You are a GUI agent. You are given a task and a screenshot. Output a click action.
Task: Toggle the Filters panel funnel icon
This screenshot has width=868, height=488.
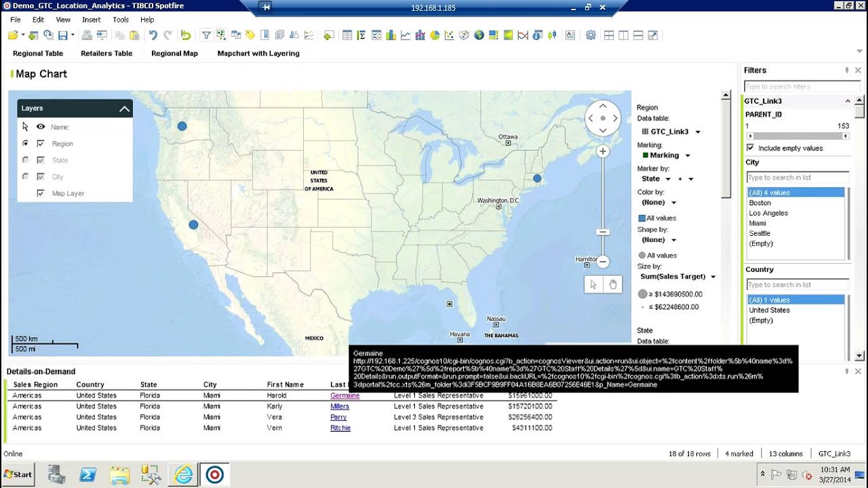[x=206, y=35]
